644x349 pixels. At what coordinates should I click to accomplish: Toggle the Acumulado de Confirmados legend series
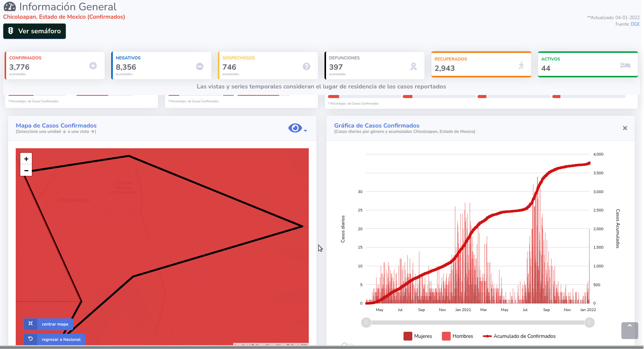[x=519, y=336]
